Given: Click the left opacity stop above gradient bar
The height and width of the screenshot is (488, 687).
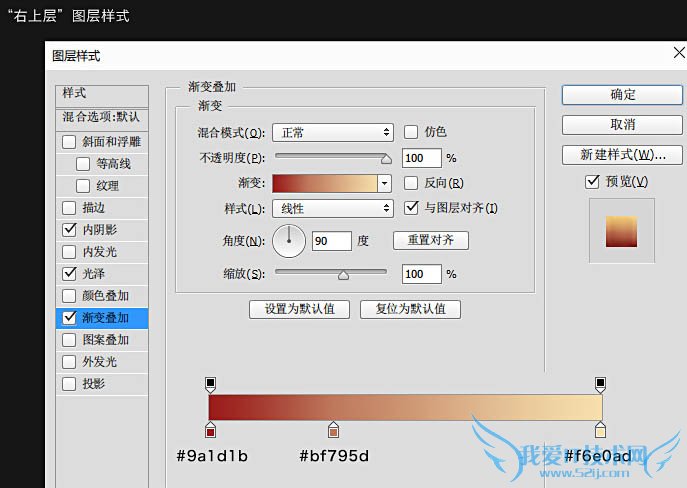Looking at the screenshot, I should coord(210,384).
